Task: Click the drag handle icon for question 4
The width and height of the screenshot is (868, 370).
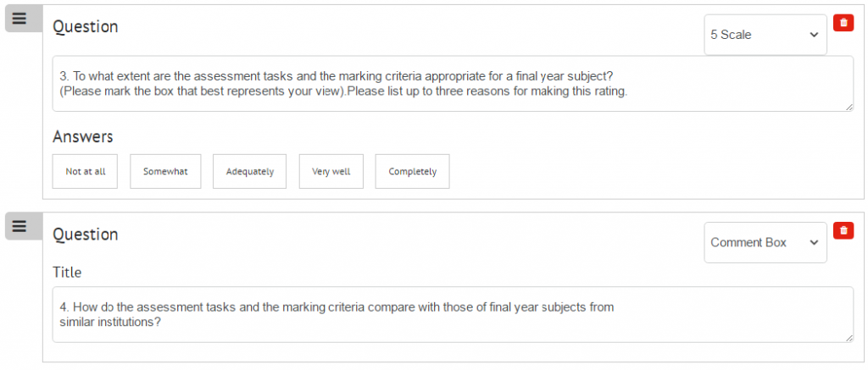Action: pos(19,226)
